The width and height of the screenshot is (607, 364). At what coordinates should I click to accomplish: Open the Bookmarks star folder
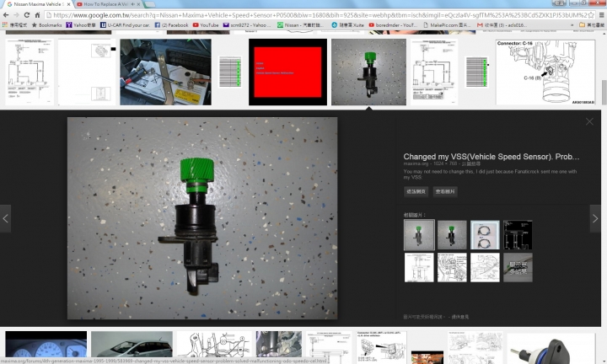[47, 25]
